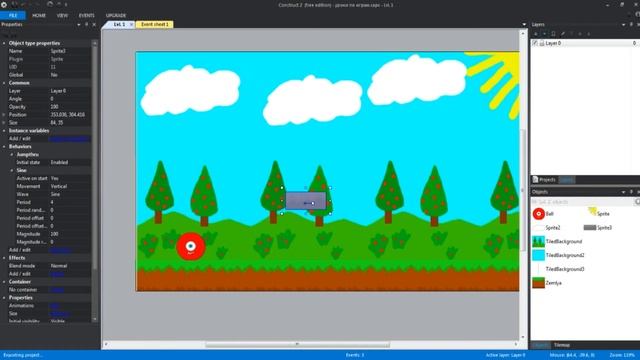This screenshot has width=640, height=360.
Task: Open the Behaviors Add / edit link
Action: click(x=60, y=250)
